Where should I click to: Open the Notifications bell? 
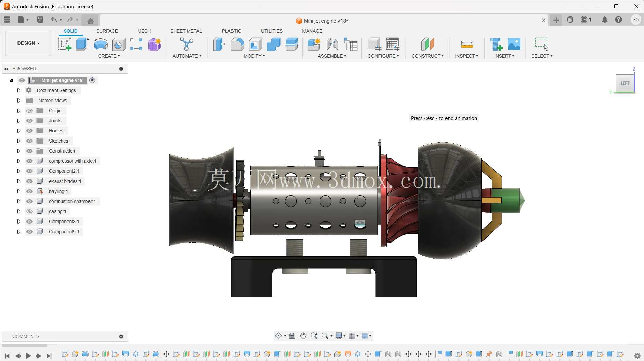605,19
